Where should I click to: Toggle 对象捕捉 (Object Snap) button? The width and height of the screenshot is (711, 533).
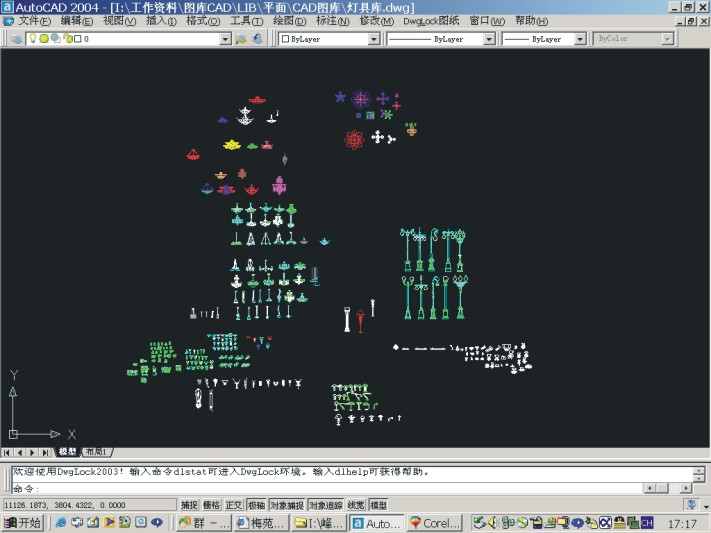click(x=286, y=505)
